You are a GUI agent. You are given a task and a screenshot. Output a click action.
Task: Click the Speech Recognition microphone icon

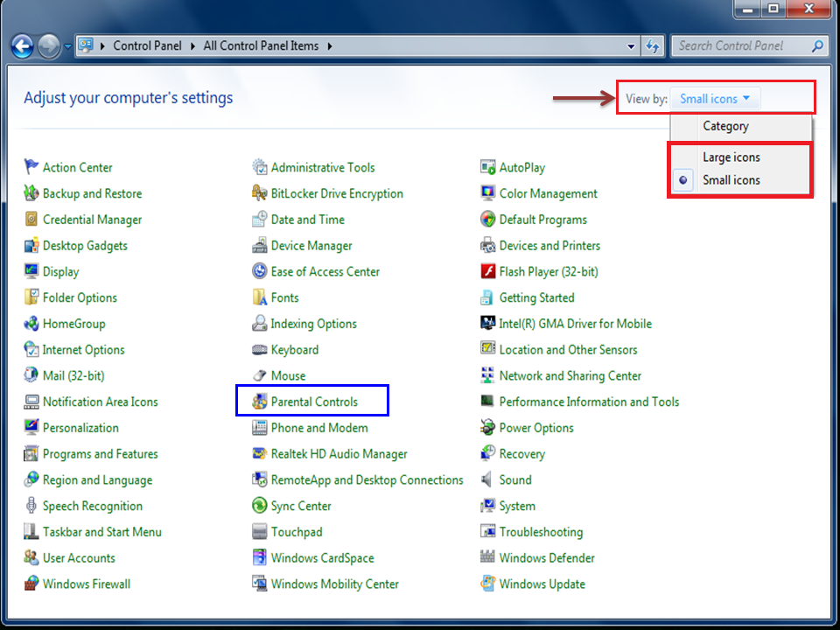[31, 505]
